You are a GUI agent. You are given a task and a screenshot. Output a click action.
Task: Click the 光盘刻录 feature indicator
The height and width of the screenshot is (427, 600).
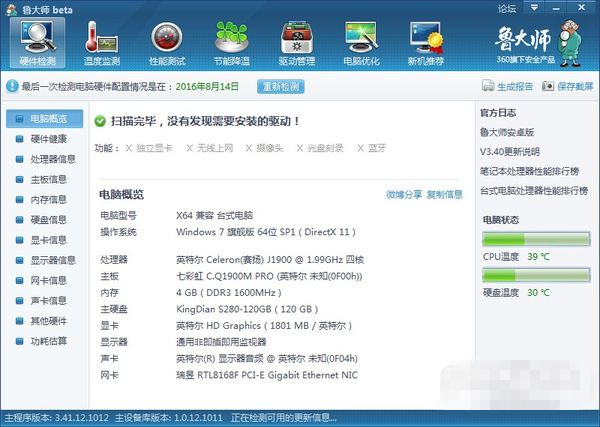[320, 148]
